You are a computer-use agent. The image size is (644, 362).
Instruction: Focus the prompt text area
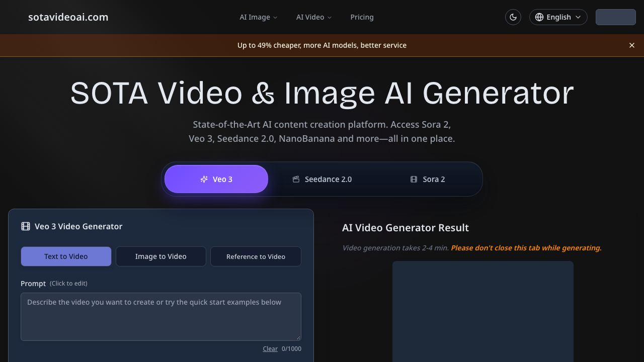coord(161,317)
